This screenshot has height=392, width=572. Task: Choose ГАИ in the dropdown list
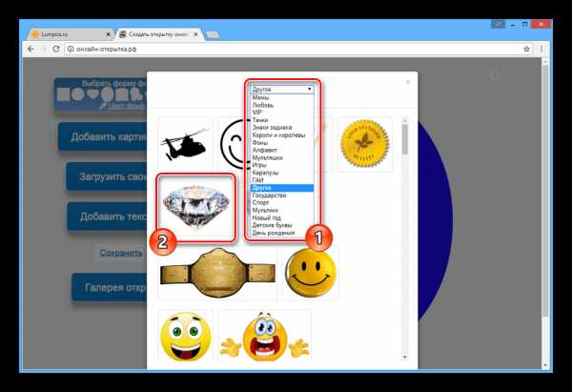[282, 180]
